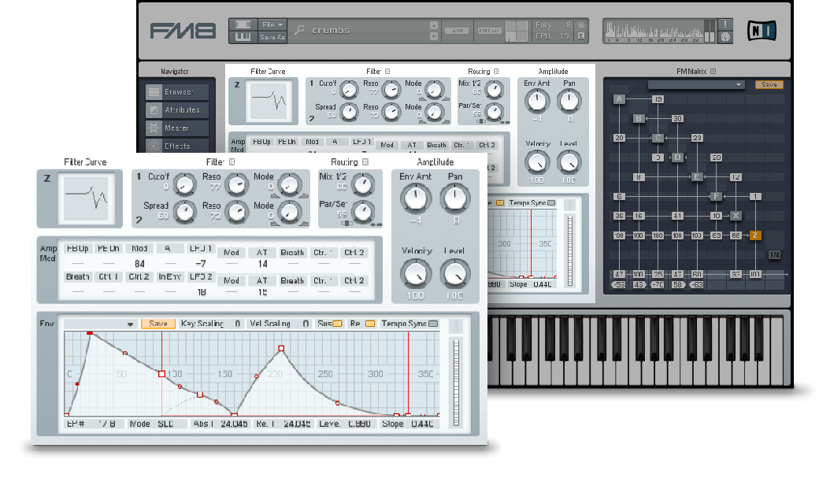This screenshot has width=819, height=504.
Task: Click the InEnv header in enlarged mod panel
Action: (170, 277)
